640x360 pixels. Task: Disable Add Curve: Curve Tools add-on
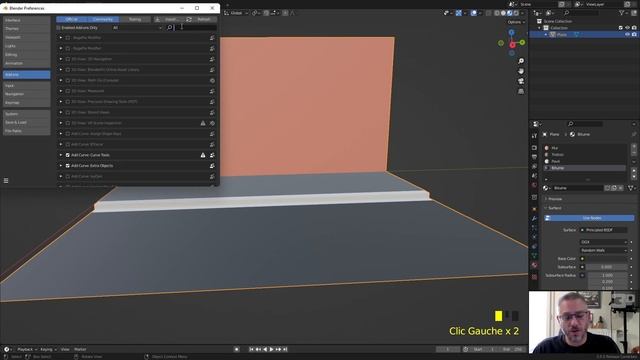(x=68, y=155)
